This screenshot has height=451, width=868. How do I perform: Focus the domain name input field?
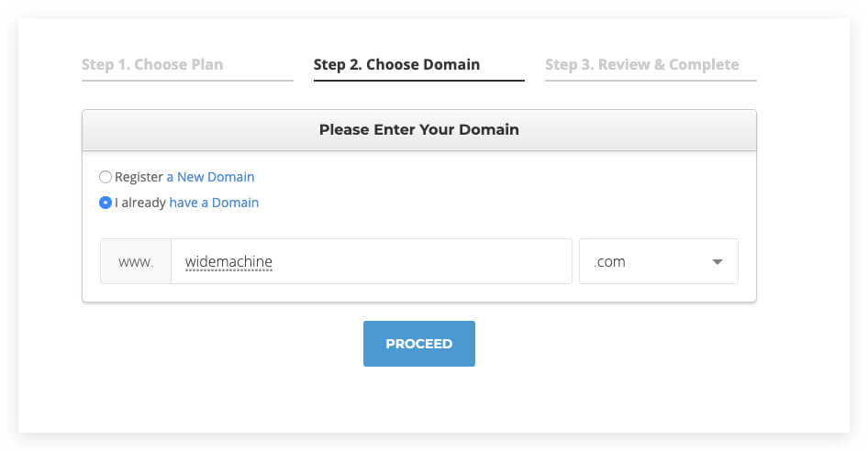click(371, 261)
